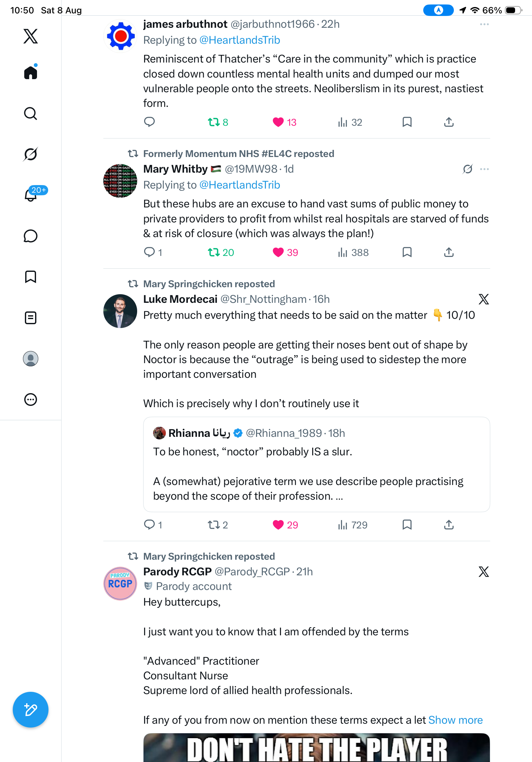
Task: Open Bookmarks from the left sidebar
Action: [x=31, y=277]
